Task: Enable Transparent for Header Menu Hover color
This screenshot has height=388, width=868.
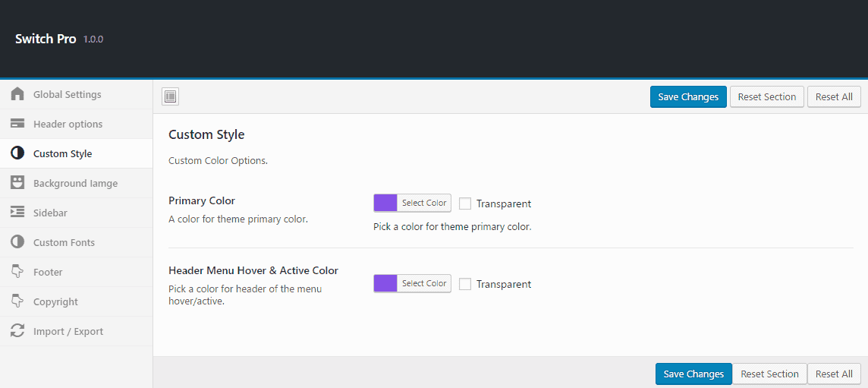Action: point(465,284)
